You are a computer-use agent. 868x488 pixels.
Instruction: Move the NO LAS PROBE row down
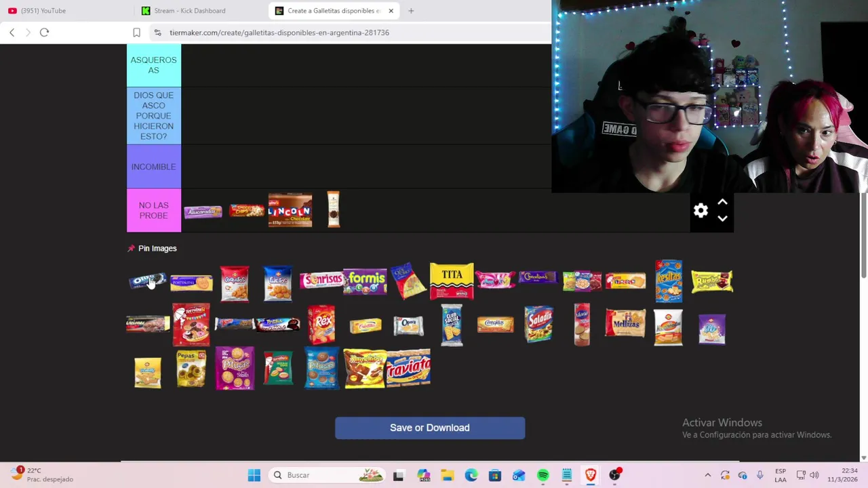click(x=722, y=218)
